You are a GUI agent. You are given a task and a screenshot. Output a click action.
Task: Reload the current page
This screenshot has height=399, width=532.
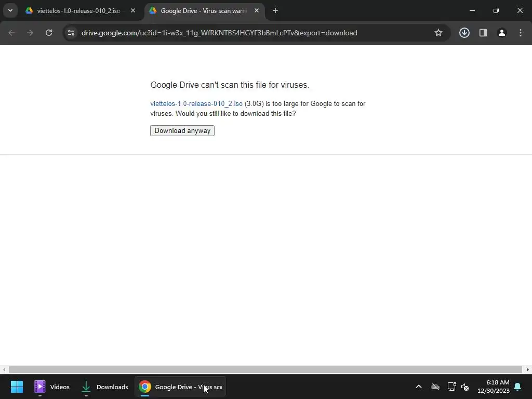49,33
